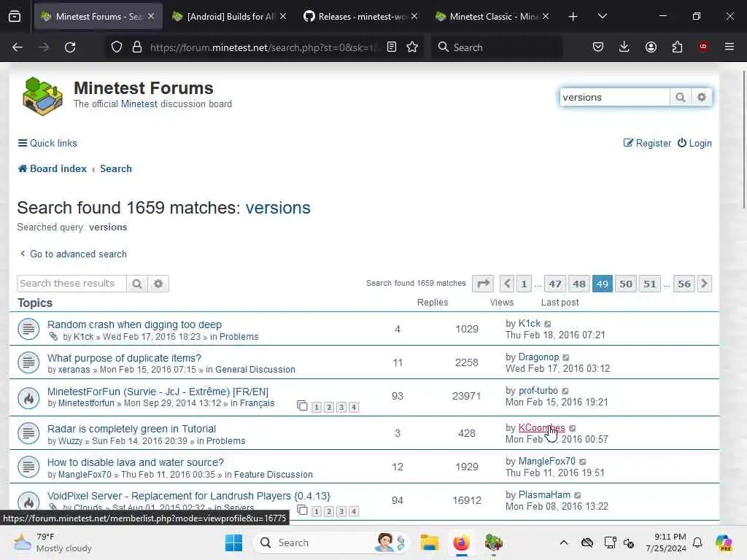Open forum advanced search gear icon
Image resolution: width=747 pixels, height=560 pixels.
point(701,97)
